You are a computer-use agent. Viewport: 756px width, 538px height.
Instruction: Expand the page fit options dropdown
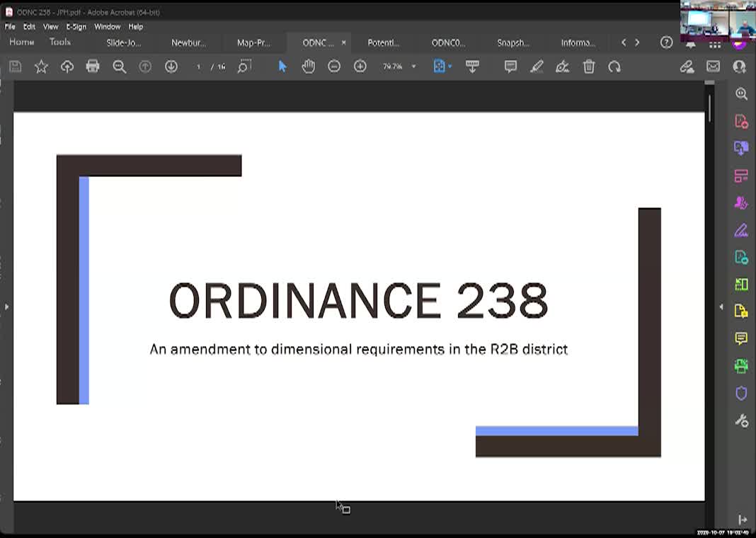(x=449, y=67)
